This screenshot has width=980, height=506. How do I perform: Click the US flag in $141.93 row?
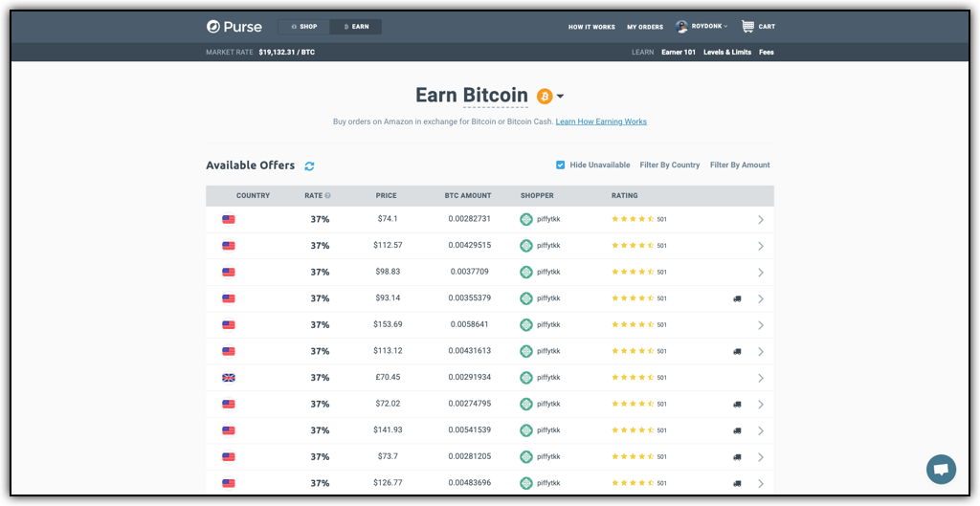[229, 430]
